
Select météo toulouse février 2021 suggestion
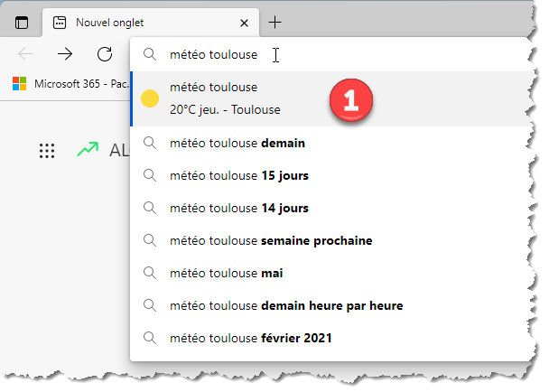click(x=250, y=339)
